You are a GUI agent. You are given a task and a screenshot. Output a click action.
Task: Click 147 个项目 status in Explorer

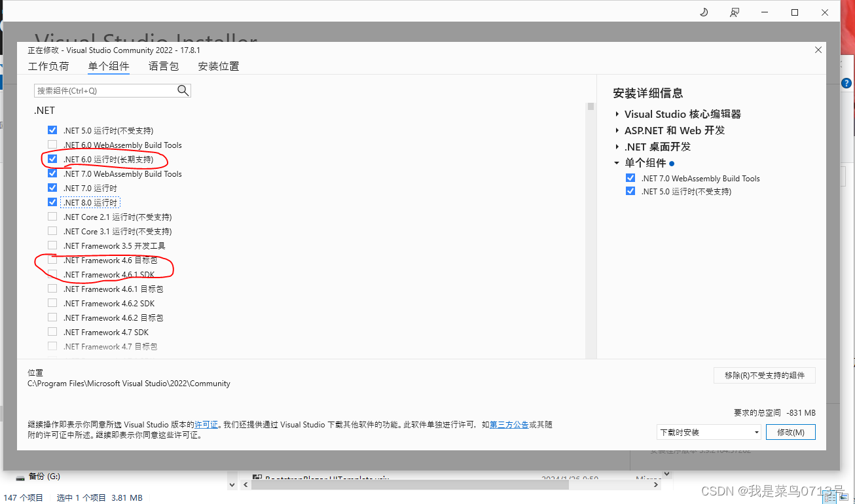coord(24,497)
